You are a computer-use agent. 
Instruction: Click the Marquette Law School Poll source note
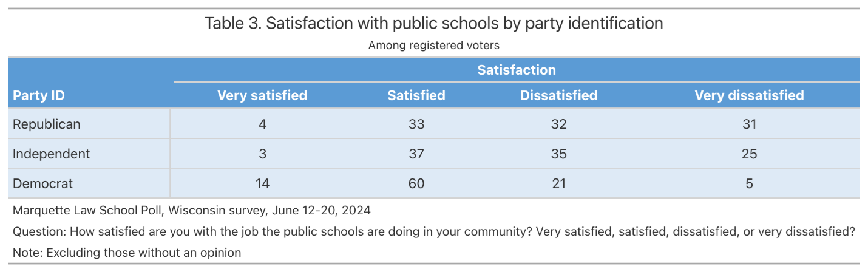pyautogui.click(x=192, y=211)
